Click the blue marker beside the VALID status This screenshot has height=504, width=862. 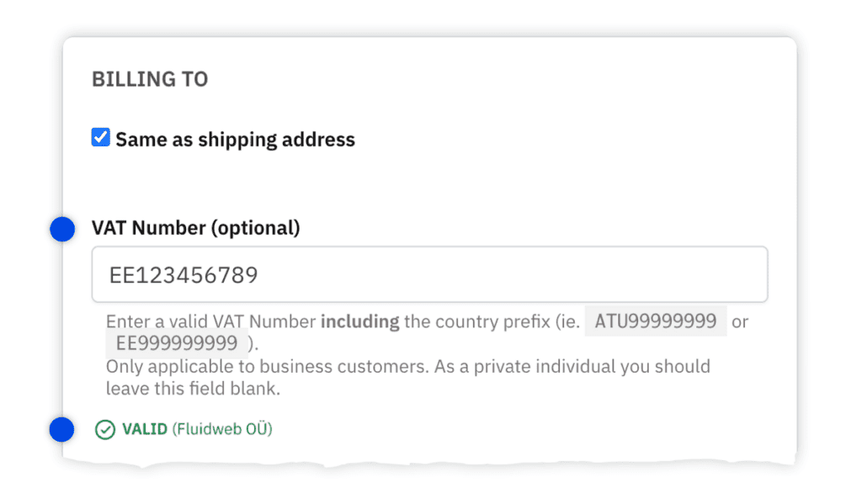tap(62, 429)
